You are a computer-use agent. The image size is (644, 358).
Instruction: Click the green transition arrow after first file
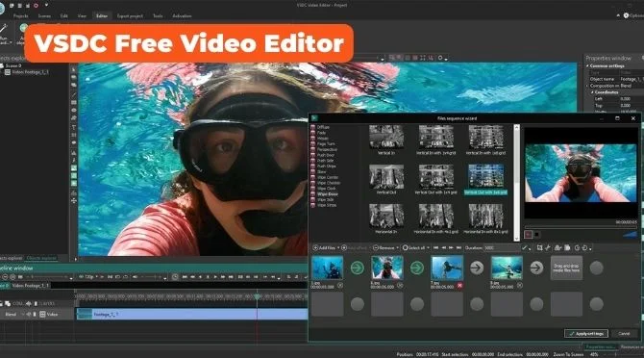click(x=357, y=268)
